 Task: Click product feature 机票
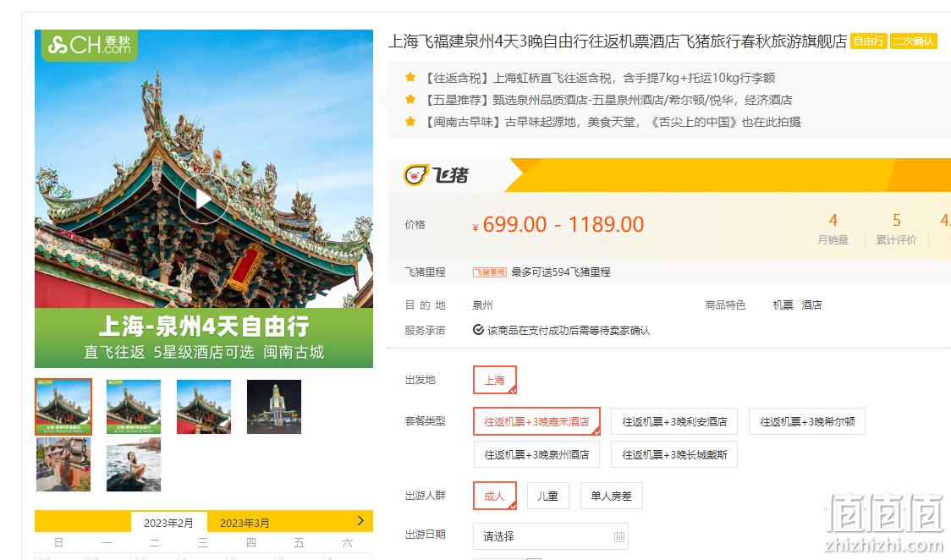click(x=783, y=305)
